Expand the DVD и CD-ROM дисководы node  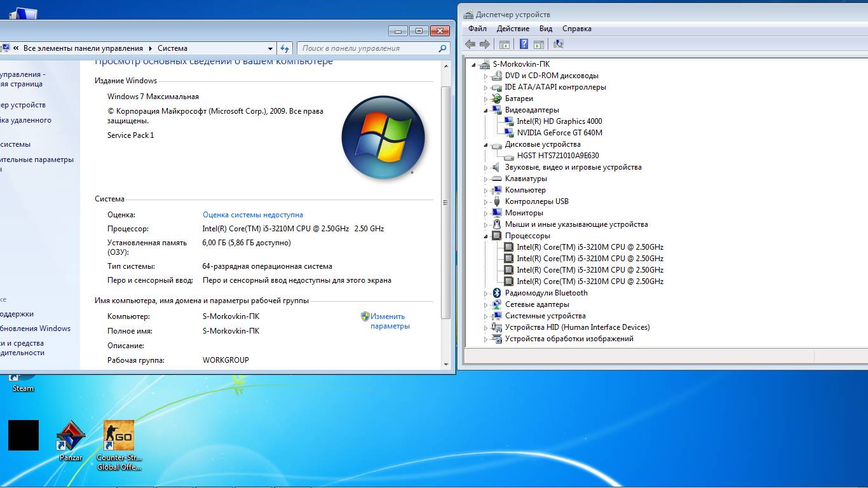tap(485, 76)
